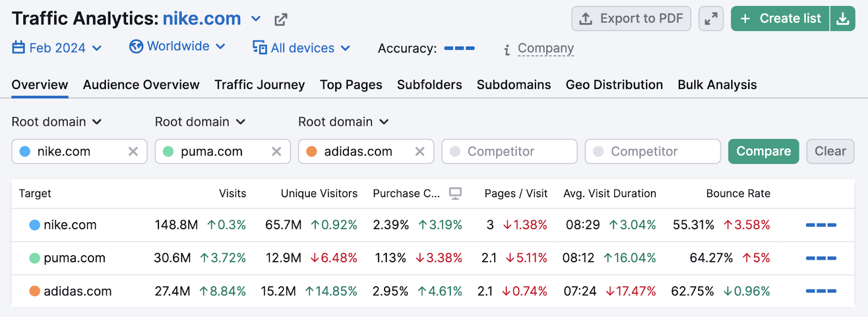Image resolution: width=868 pixels, height=317 pixels.
Task: Sort by Bounce Rate column header
Action: pyautogui.click(x=738, y=193)
